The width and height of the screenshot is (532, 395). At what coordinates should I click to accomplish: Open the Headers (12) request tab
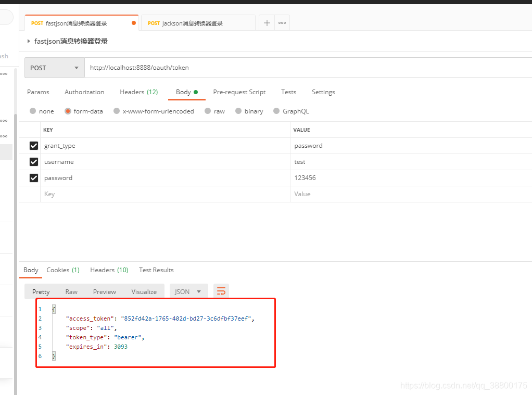tap(139, 92)
